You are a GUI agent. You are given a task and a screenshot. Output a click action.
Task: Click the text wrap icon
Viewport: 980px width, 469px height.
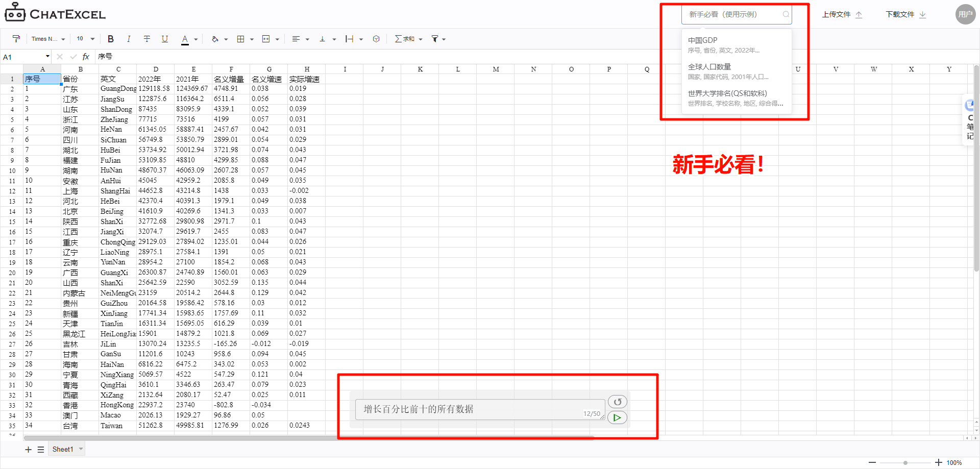coord(349,39)
